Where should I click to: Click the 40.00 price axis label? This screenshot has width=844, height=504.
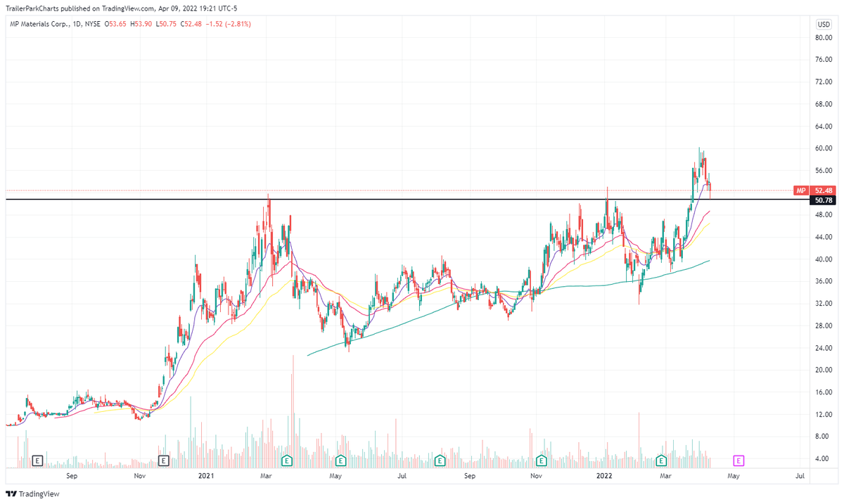[x=823, y=259]
